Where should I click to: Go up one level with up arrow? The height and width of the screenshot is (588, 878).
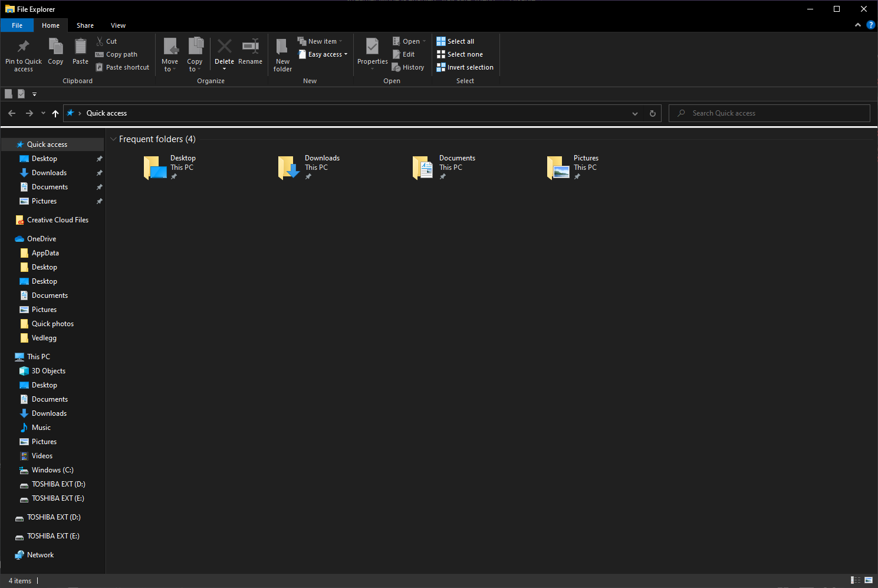point(55,113)
